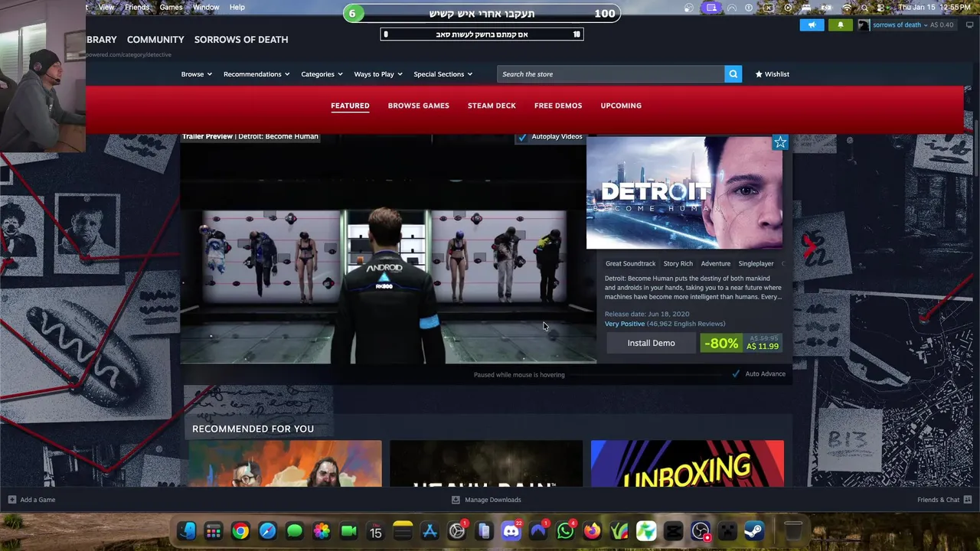Click the search magnifier button in store
This screenshot has height=551, width=980.
coord(733,74)
